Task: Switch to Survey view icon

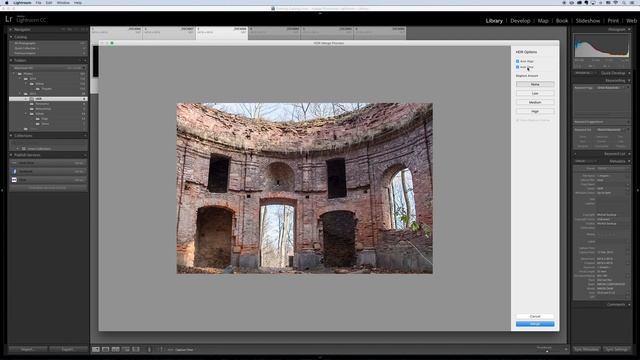Action: click(x=126, y=349)
